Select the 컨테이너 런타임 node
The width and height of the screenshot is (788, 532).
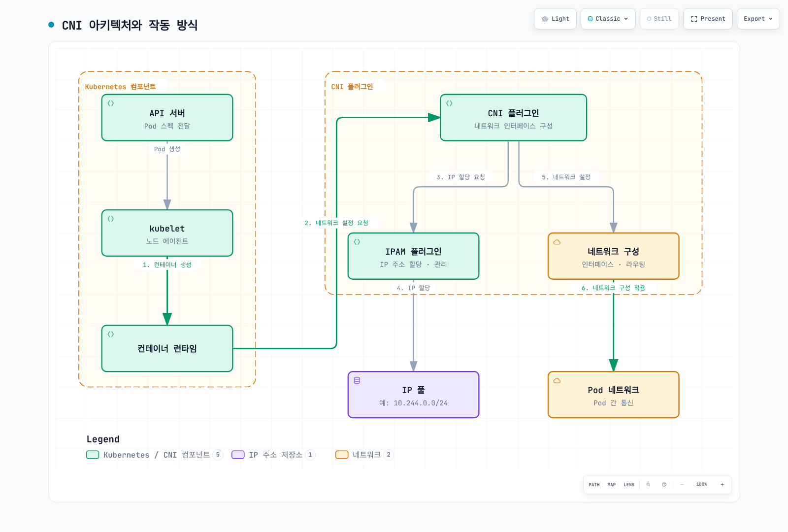click(167, 348)
